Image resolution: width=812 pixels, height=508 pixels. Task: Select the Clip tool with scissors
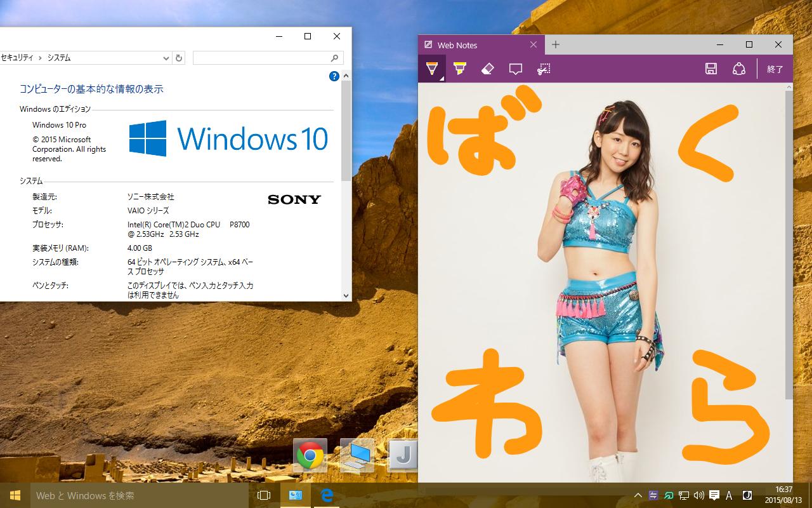tap(544, 69)
